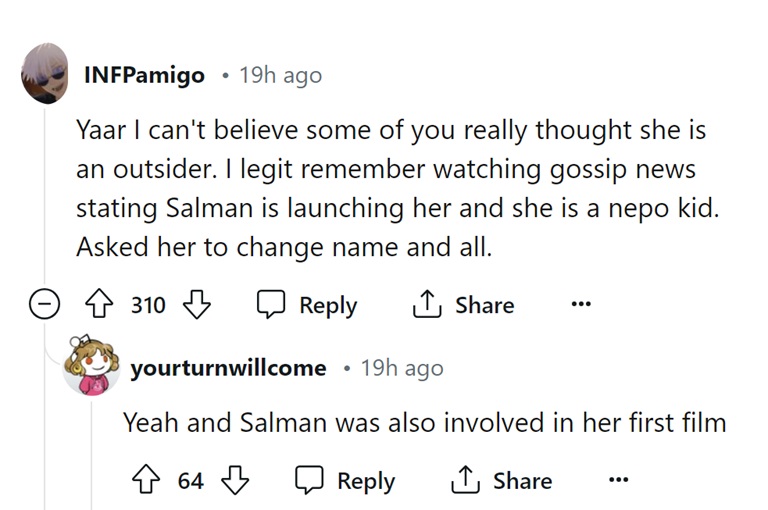Click the Reply label on INFPamigo's comment
The width and height of the screenshot is (768, 510).
click(x=328, y=305)
